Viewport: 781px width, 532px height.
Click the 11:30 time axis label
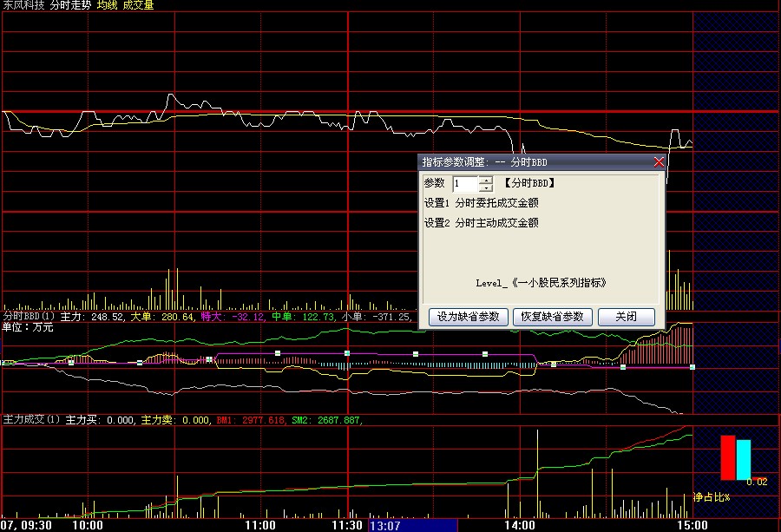tap(347, 526)
